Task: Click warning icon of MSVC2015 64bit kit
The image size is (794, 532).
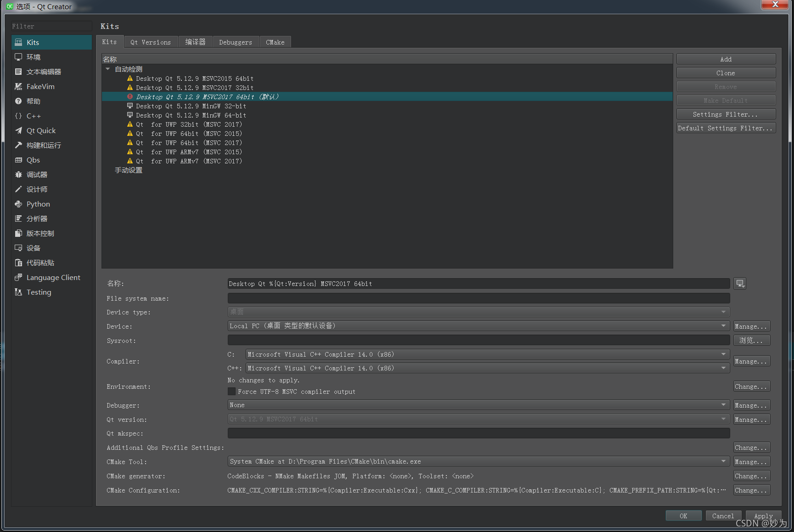Action: pyautogui.click(x=130, y=78)
